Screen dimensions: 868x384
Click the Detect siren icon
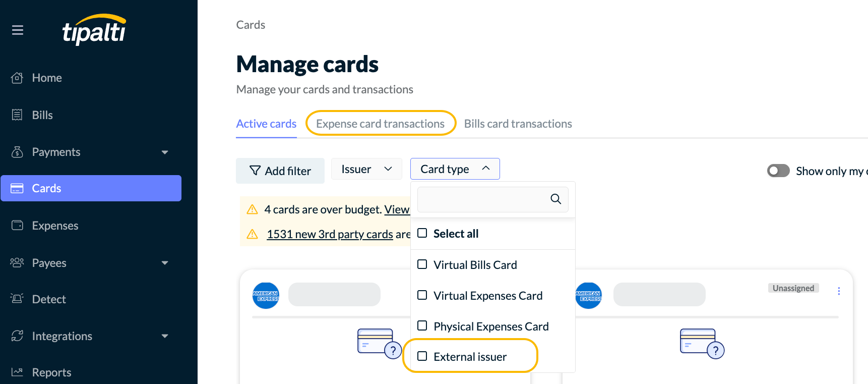point(17,299)
